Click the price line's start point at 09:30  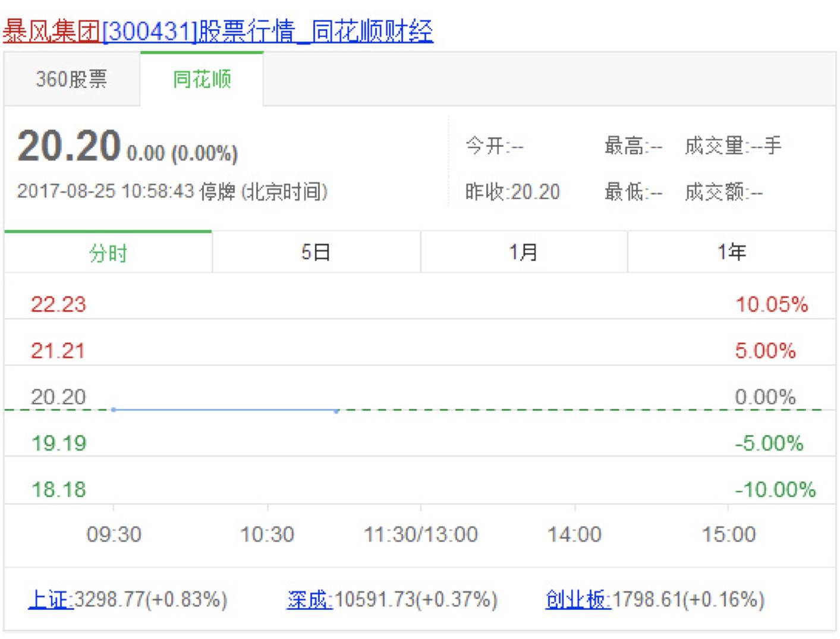coord(114,410)
